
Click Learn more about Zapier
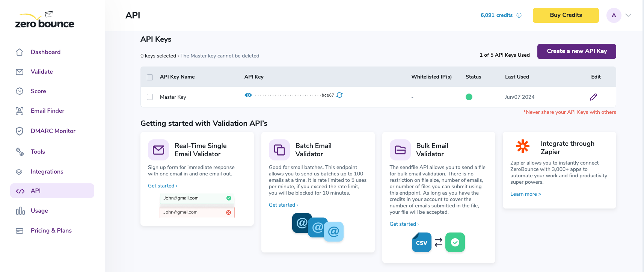[x=526, y=194]
